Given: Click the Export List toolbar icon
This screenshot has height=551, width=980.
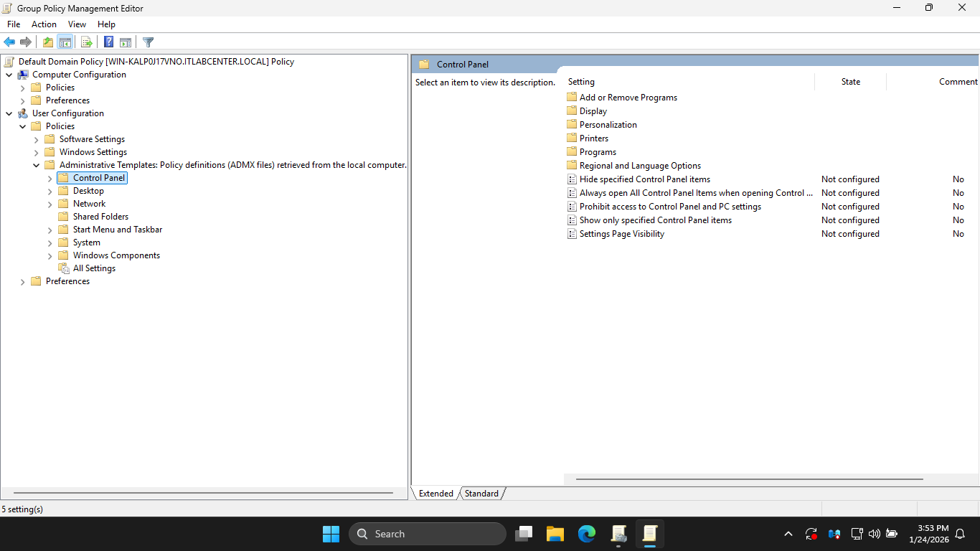Looking at the screenshot, I should (x=86, y=42).
